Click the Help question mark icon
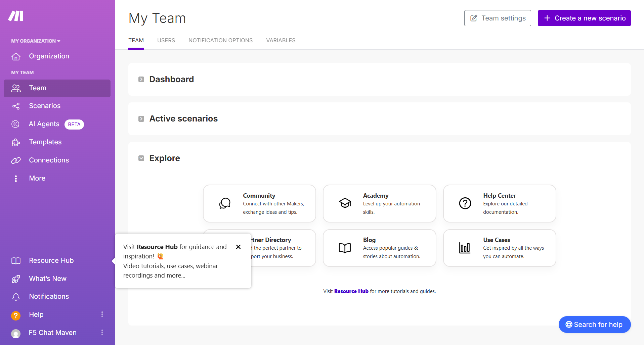The height and width of the screenshot is (345, 644). [x=16, y=315]
